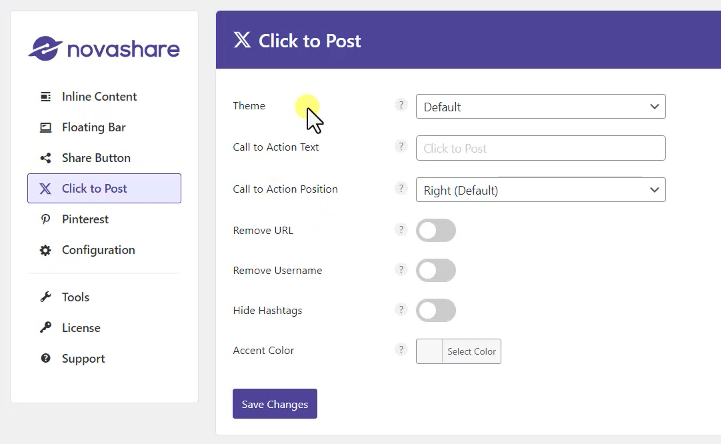The width and height of the screenshot is (721, 444).
Task: Click the Select Color button
Action: pos(471,352)
